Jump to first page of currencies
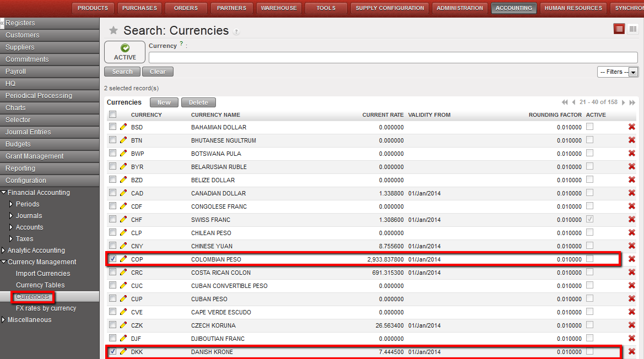644x359 pixels. click(565, 102)
